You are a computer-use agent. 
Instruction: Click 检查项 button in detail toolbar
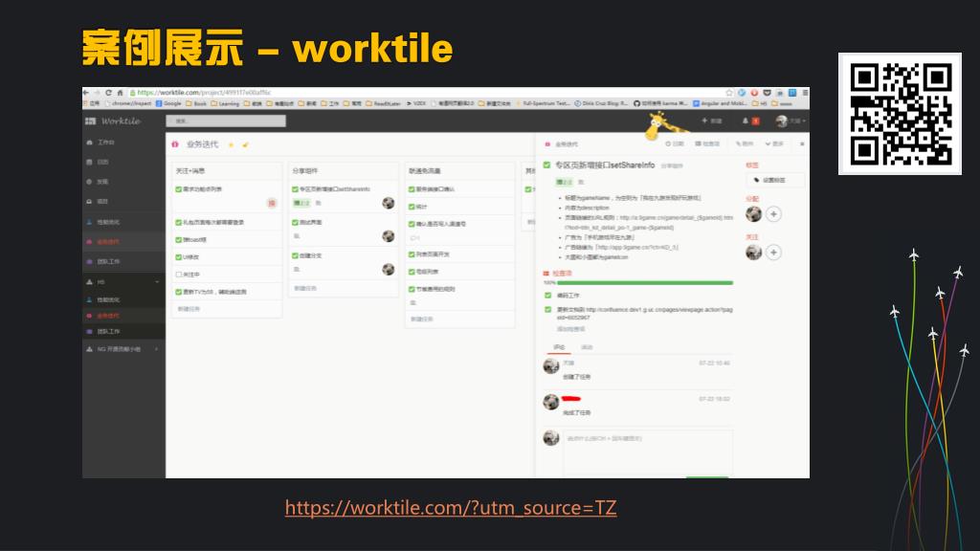click(707, 144)
